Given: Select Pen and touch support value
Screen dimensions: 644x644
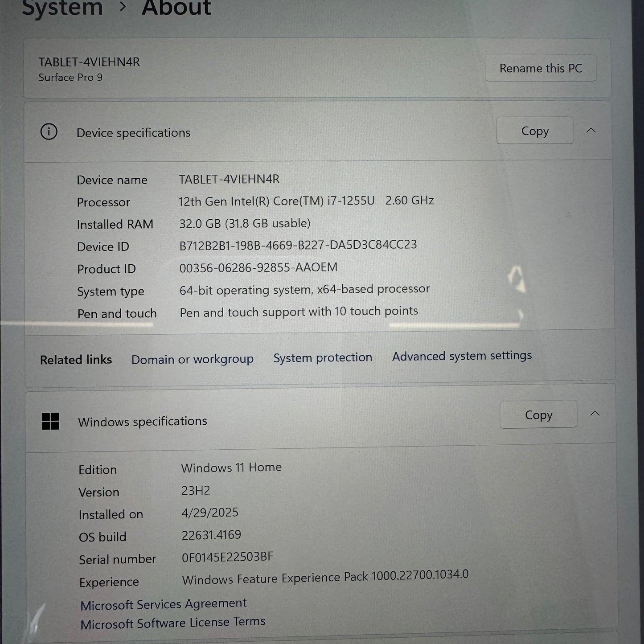Looking at the screenshot, I should tap(299, 312).
